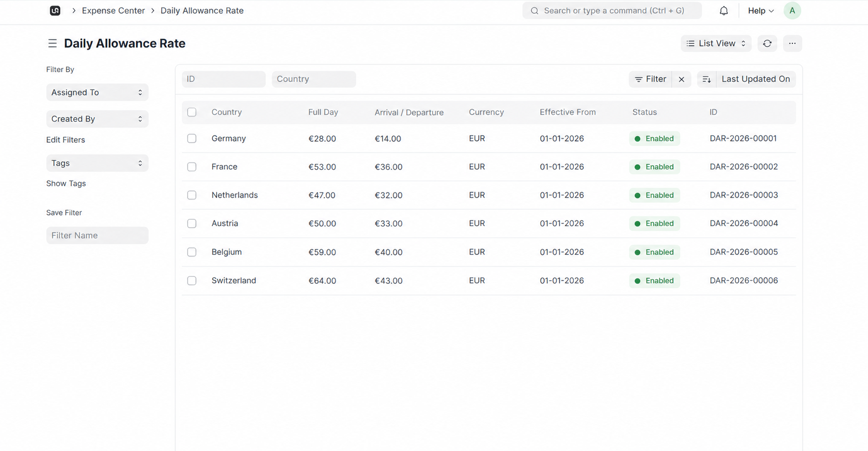Check the Austria row checkbox
Screen dimensions: 868x451
192,224
